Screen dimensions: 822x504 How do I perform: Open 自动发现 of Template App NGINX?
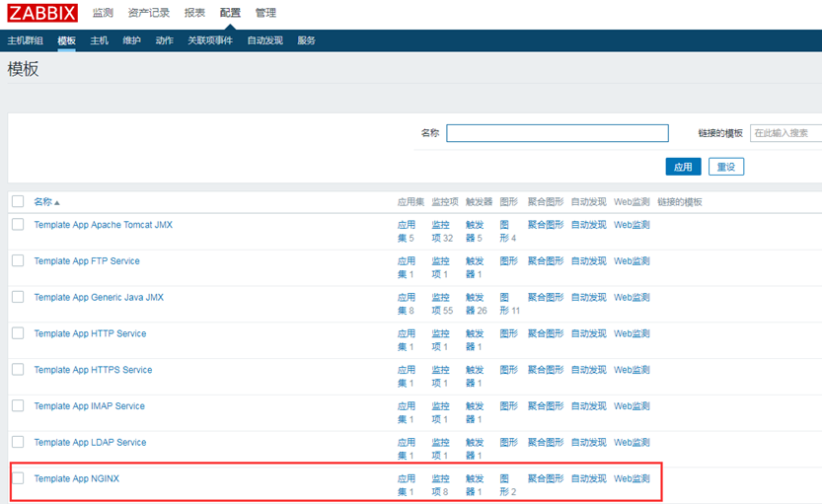(x=589, y=478)
